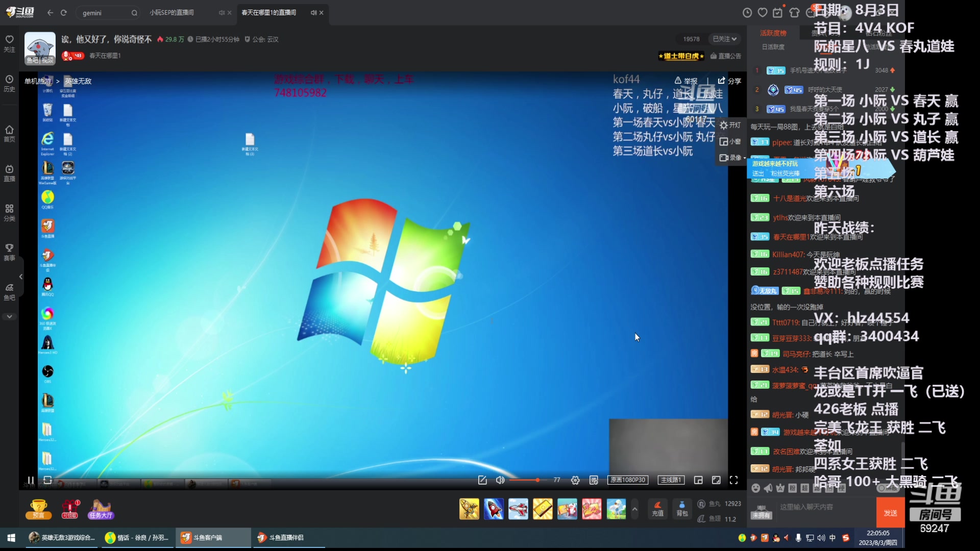Open 赛事 trophy in the left sidebar
The image size is (980, 551).
click(x=9, y=252)
